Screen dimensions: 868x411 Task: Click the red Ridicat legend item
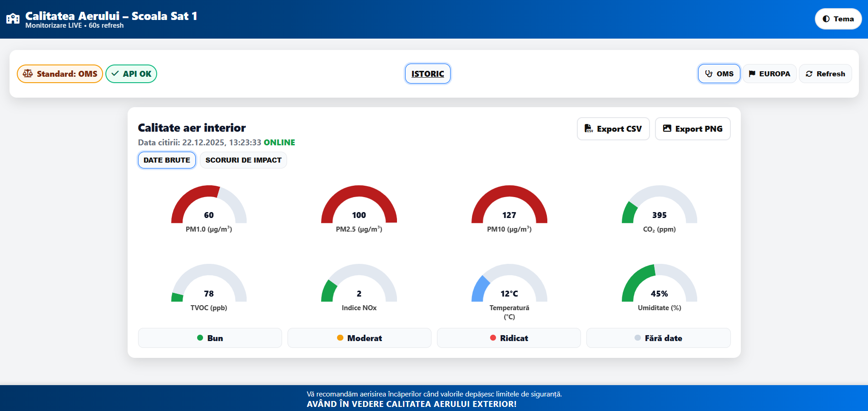click(x=509, y=338)
